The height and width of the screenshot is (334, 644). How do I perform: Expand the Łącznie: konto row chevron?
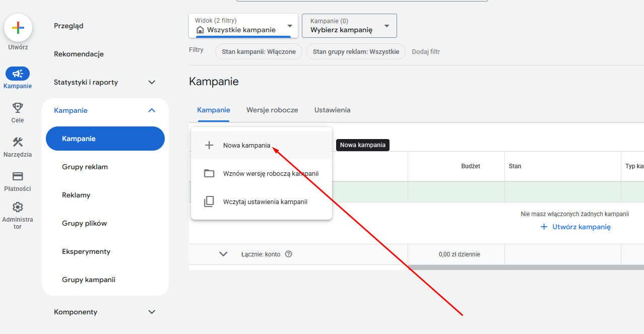223,254
